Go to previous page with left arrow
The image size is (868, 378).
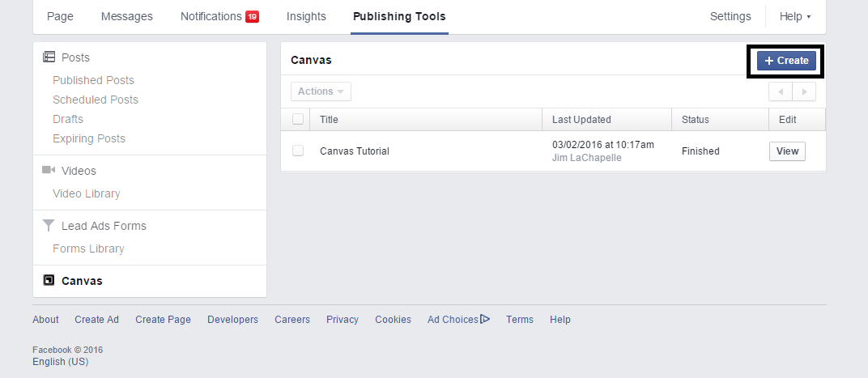(x=781, y=91)
